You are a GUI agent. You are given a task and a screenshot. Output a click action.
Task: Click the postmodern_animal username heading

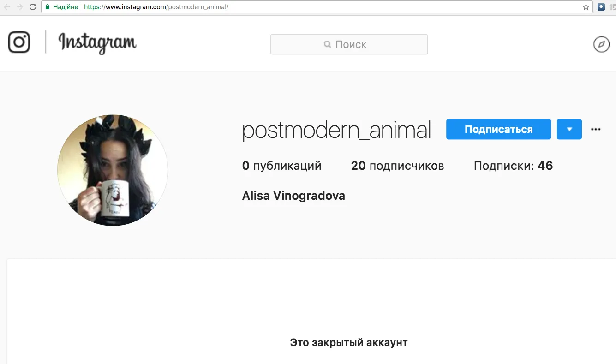point(336,130)
